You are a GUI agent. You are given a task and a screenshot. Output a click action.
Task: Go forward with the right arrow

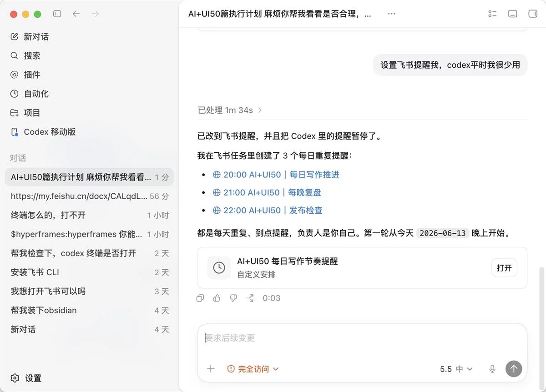95,14
